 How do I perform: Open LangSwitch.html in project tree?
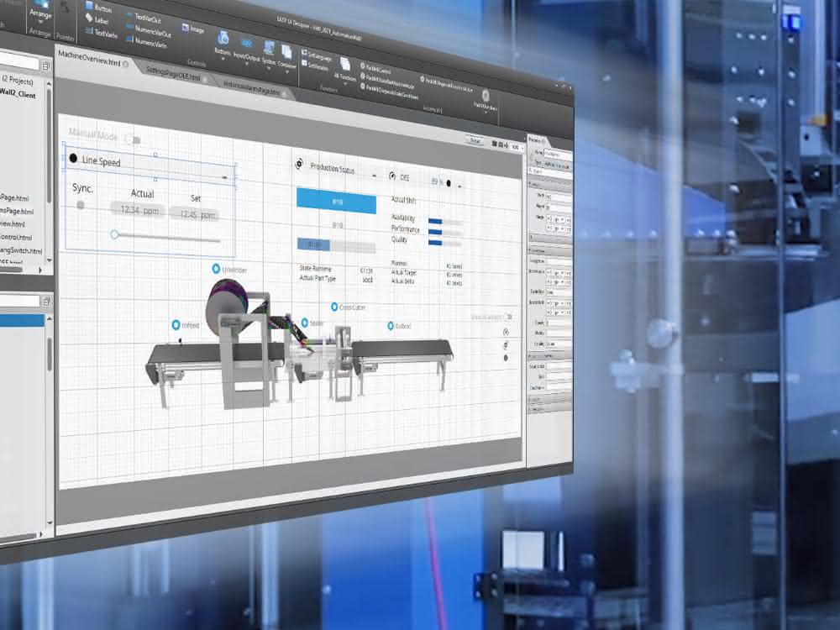click(x=20, y=250)
